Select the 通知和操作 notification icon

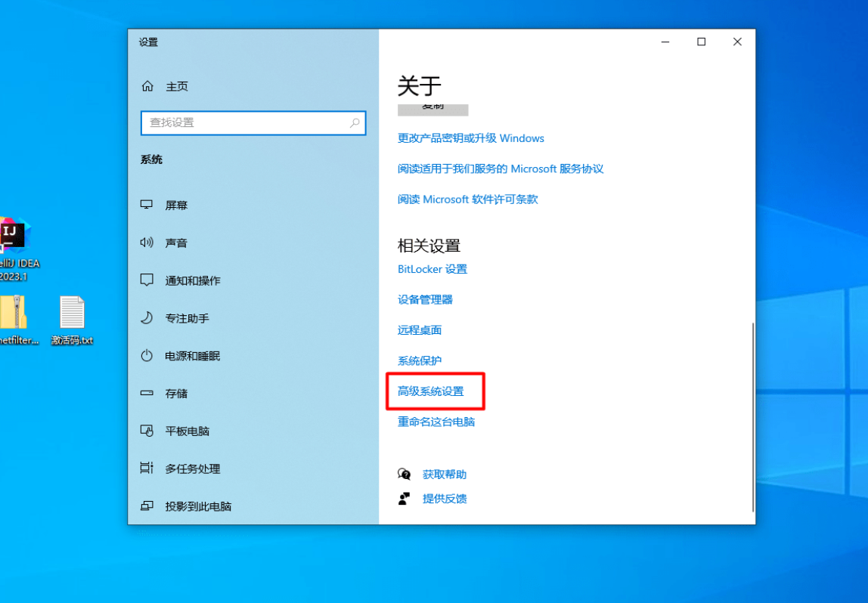[x=147, y=280]
